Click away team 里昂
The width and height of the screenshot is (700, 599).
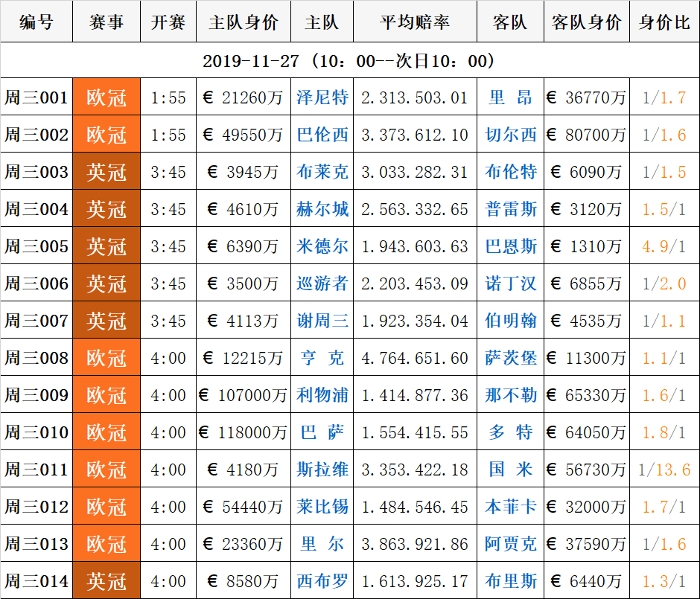click(510, 97)
